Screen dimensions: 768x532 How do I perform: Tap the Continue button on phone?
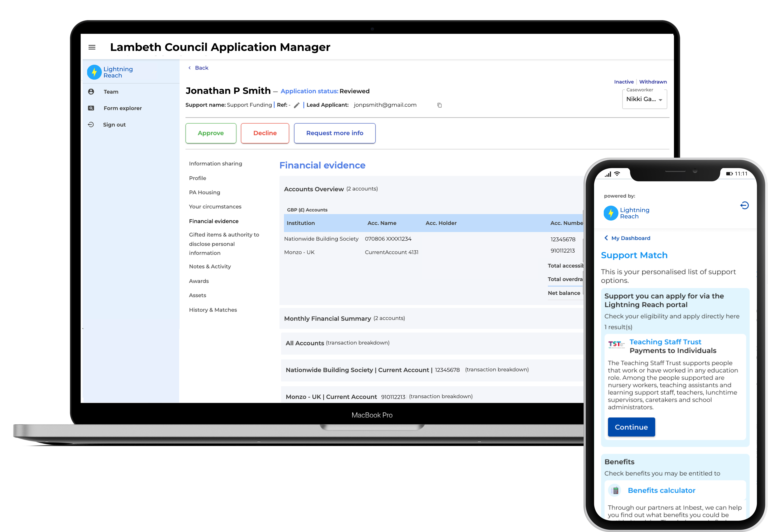point(631,427)
